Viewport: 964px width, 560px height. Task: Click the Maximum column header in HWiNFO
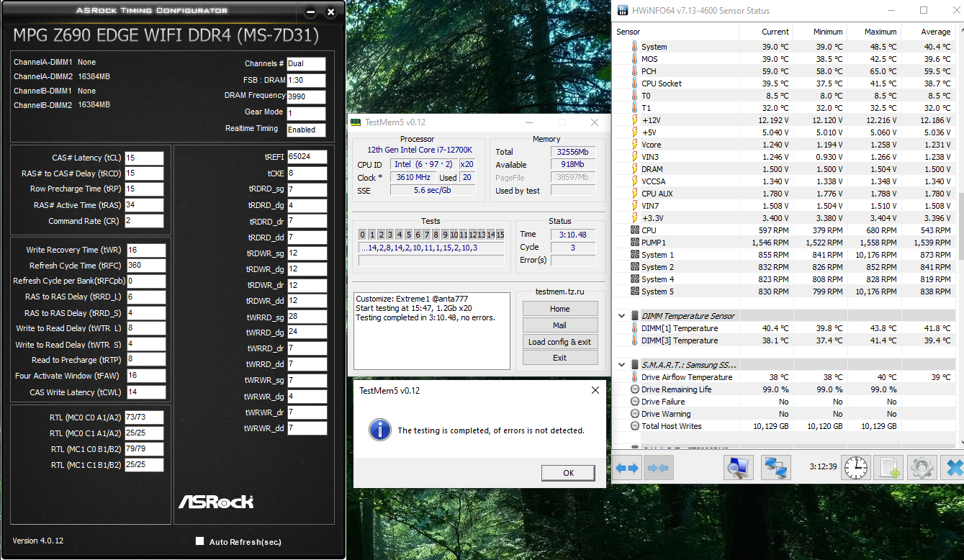point(873,32)
